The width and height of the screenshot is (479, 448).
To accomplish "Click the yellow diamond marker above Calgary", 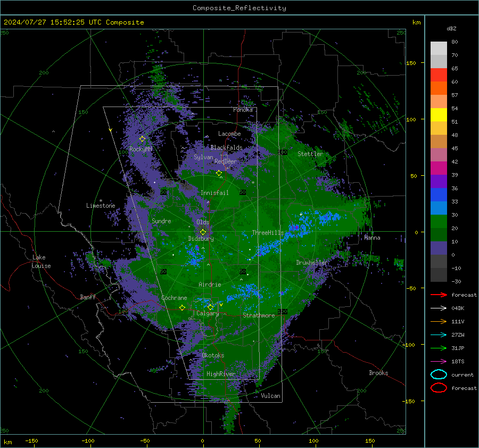I will 210,307.
